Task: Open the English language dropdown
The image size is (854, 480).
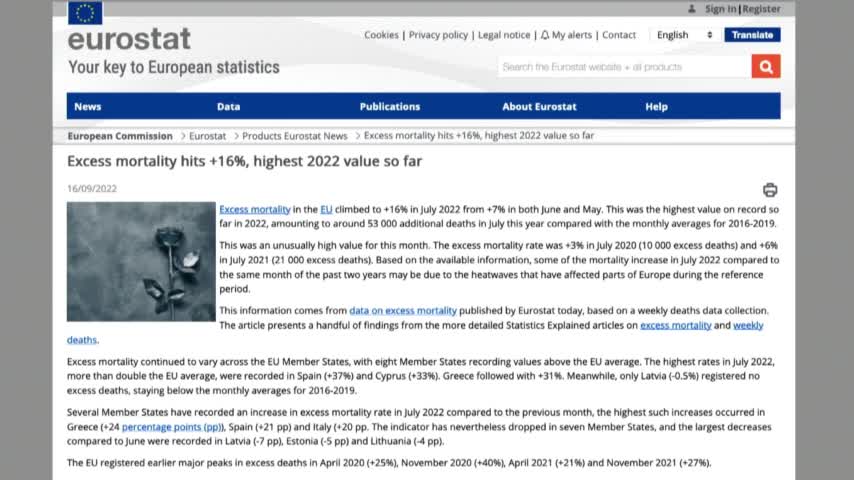Action: coord(684,35)
